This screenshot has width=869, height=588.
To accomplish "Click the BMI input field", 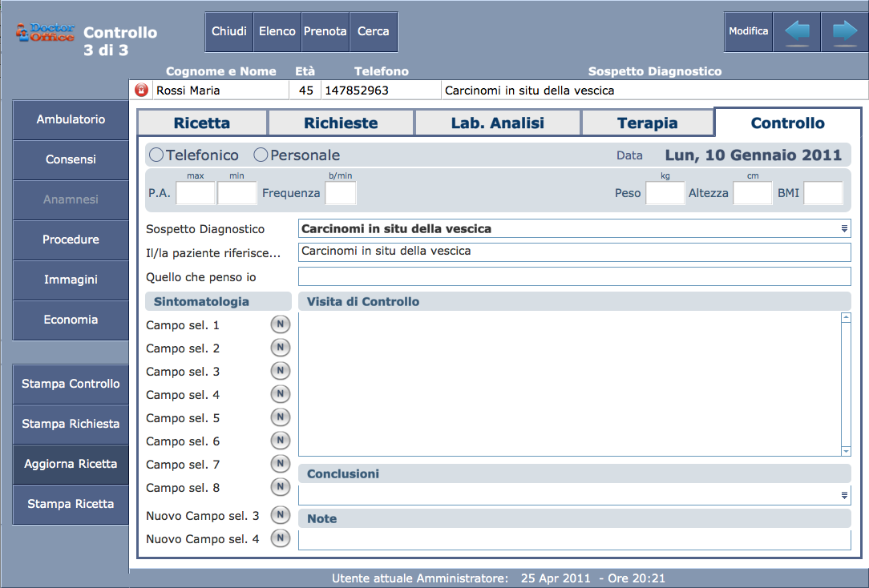I will point(823,193).
